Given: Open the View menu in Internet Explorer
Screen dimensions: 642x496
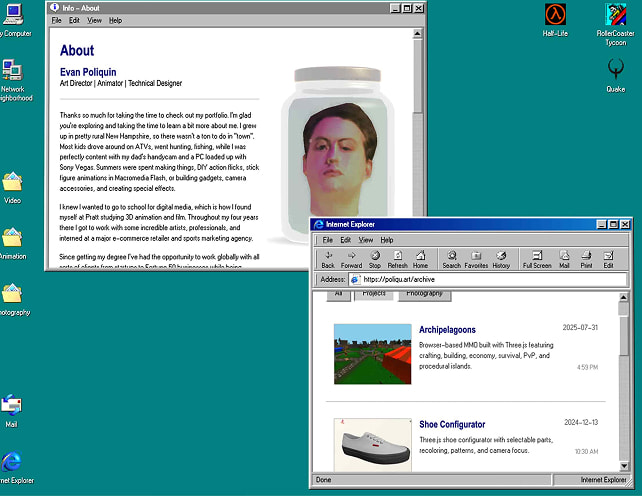Looking at the screenshot, I should (366, 240).
